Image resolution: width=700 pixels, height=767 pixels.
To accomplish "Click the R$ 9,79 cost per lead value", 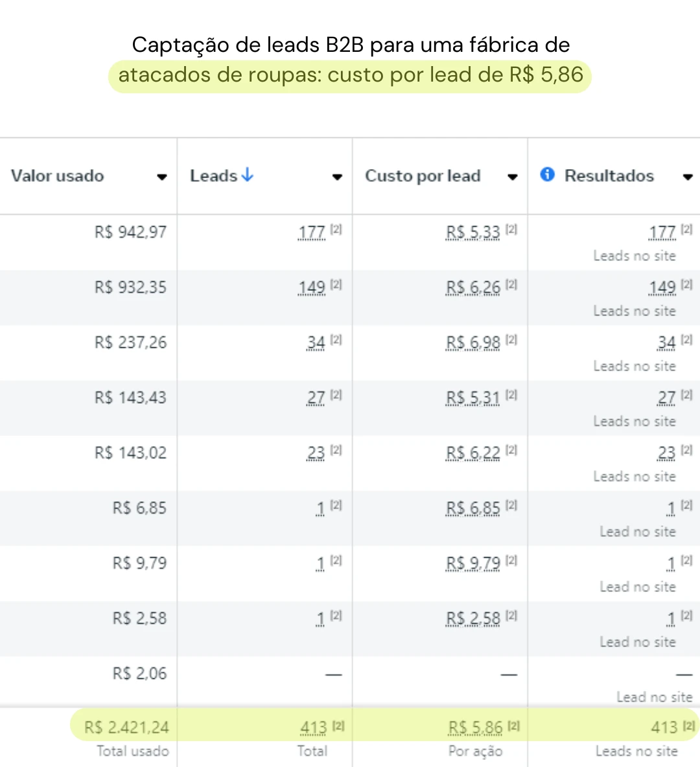I will 473,564.
